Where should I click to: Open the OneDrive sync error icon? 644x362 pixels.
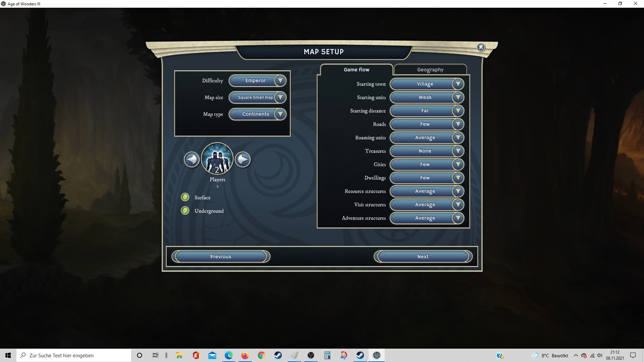click(584, 355)
